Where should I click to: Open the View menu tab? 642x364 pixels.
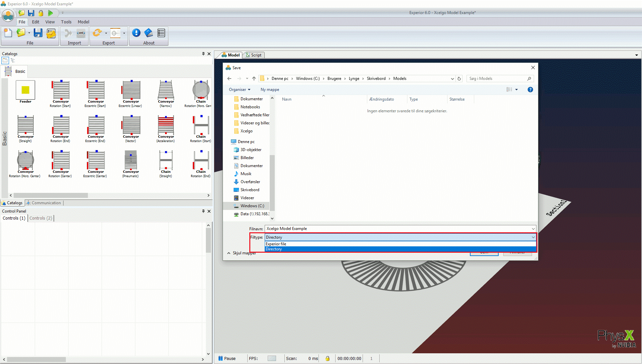click(x=50, y=22)
